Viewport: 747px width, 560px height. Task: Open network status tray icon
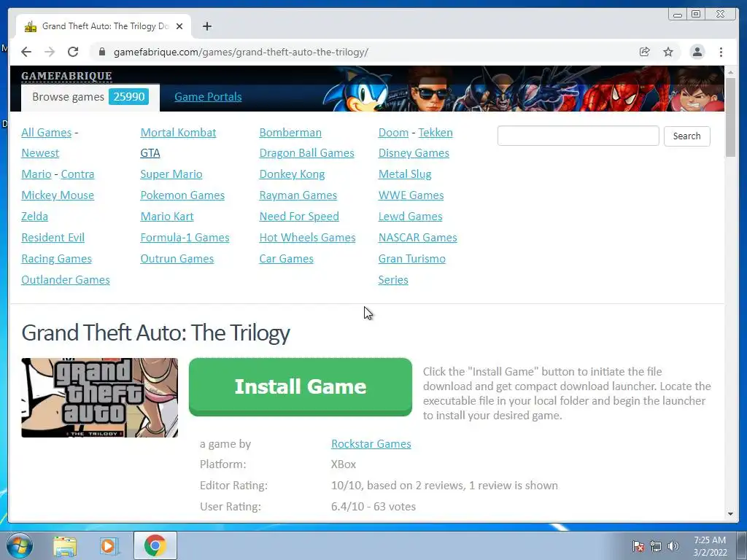(656, 546)
